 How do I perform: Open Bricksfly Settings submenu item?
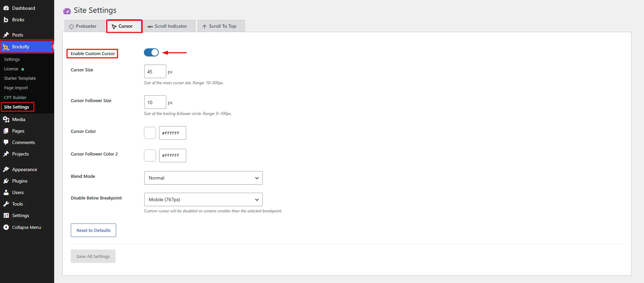point(12,59)
